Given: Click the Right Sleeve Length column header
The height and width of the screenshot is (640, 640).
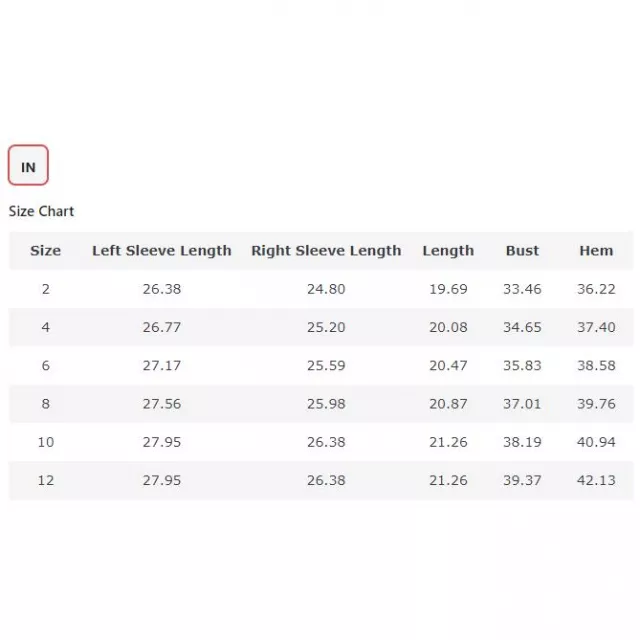Looking at the screenshot, I should 326,251.
